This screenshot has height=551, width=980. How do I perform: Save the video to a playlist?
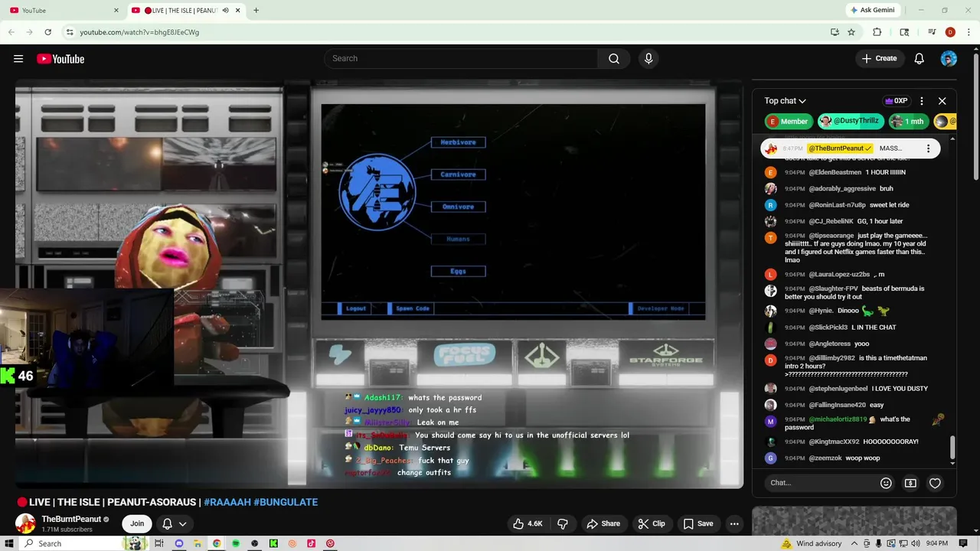point(697,524)
